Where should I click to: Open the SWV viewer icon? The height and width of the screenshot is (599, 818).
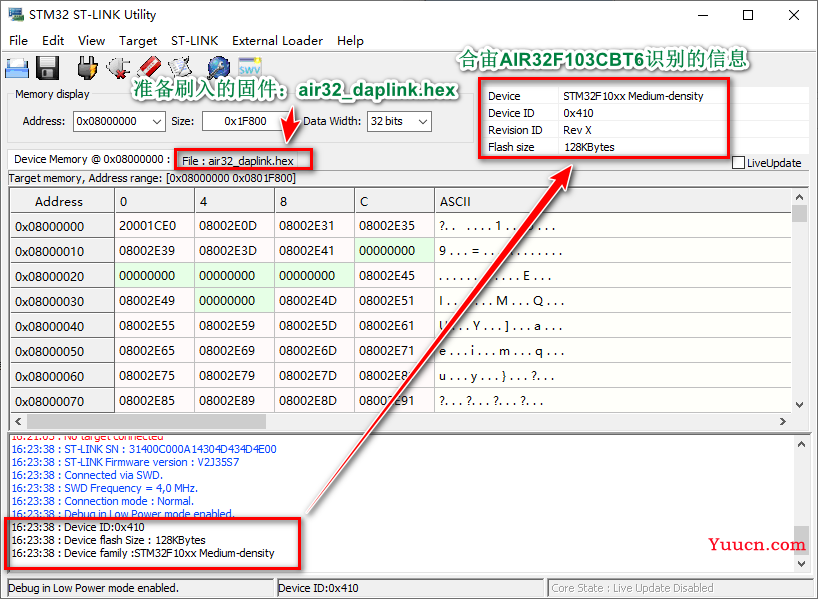click(x=249, y=67)
